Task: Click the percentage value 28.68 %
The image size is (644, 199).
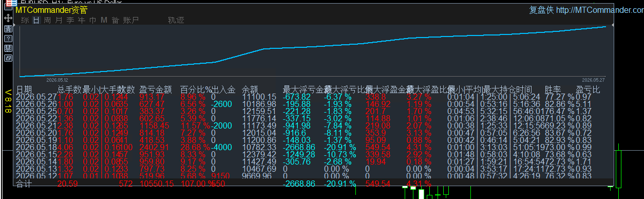Action: 196,147
